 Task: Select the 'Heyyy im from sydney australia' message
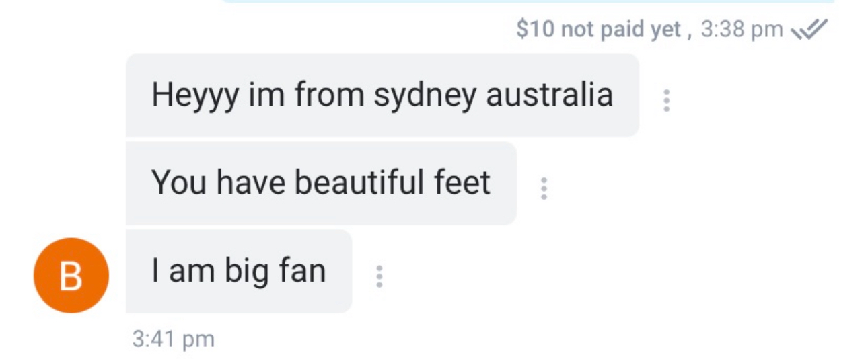[382, 95]
